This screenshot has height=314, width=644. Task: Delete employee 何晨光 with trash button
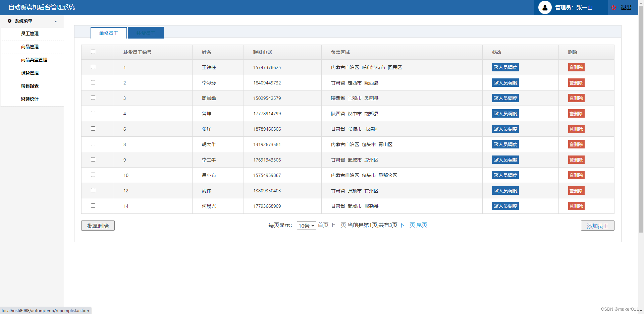point(576,206)
